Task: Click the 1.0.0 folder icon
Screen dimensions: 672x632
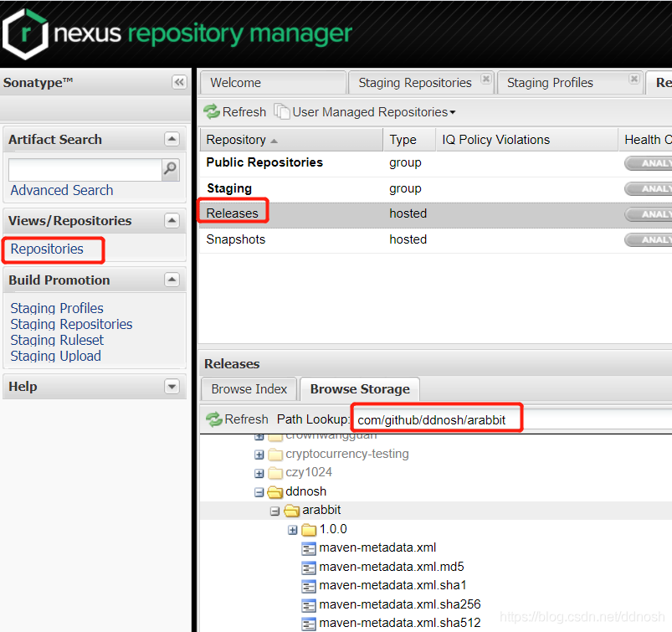Action: pyautogui.click(x=309, y=530)
